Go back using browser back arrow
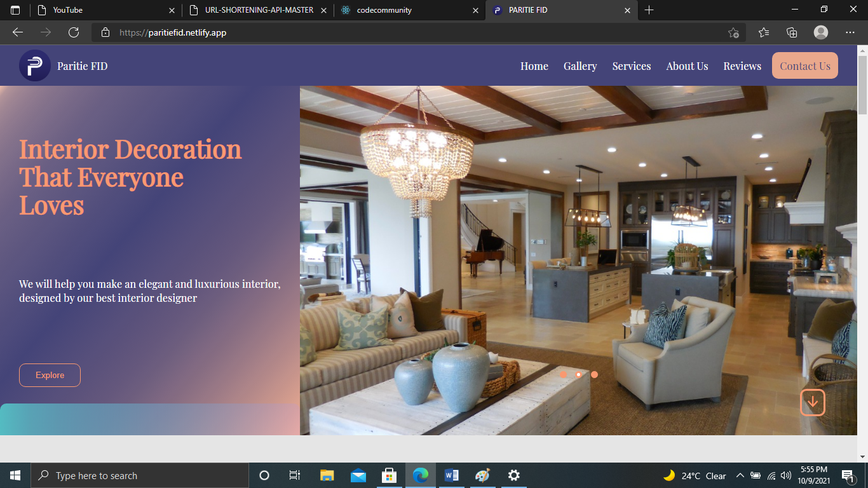This screenshot has height=488, width=868. point(18,32)
